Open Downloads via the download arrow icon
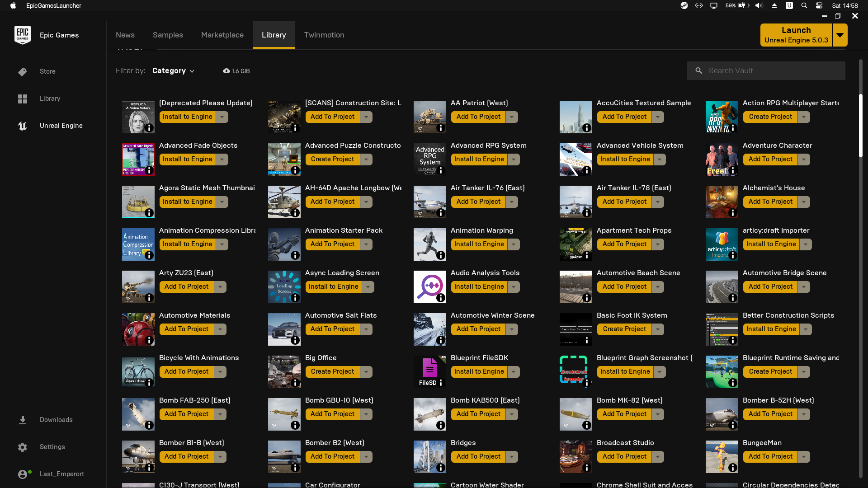Screen dimensions: 868x488 (23, 420)
